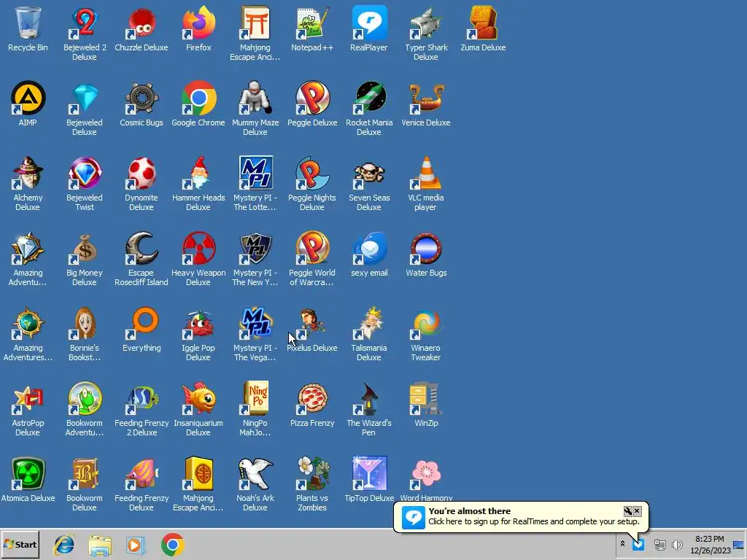Click the RealPlayer tray icon
The width and height of the screenshot is (747, 560).
(x=638, y=544)
